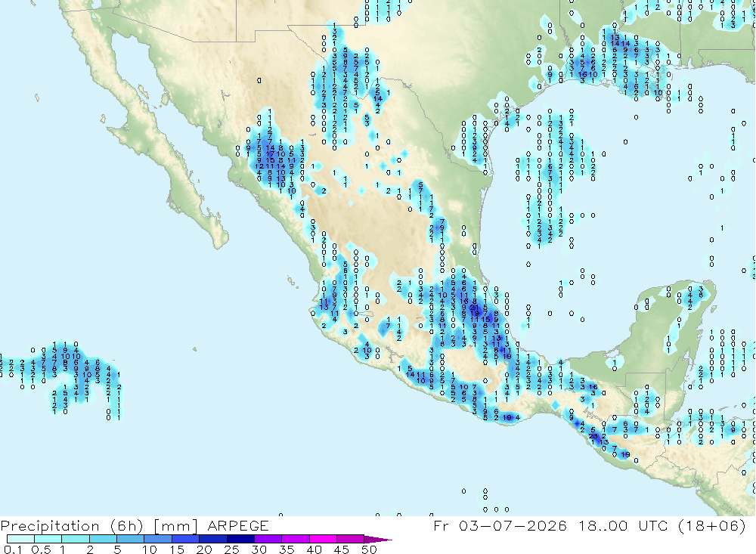Viewport: 756px width, 554px height.
Task: Click the 25–30 mm dark navy legend box
Action: [x=240, y=539]
